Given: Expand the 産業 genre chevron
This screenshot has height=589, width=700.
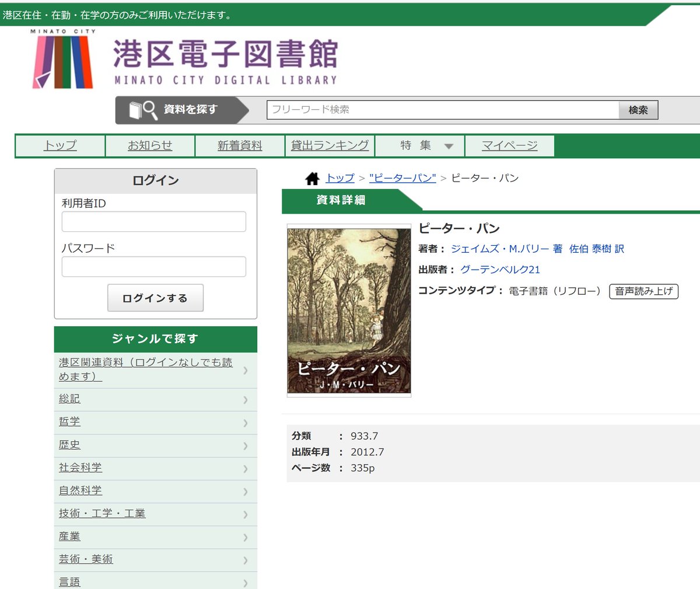Looking at the screenshot, I should pyautogui.click(x=246, y=537).
